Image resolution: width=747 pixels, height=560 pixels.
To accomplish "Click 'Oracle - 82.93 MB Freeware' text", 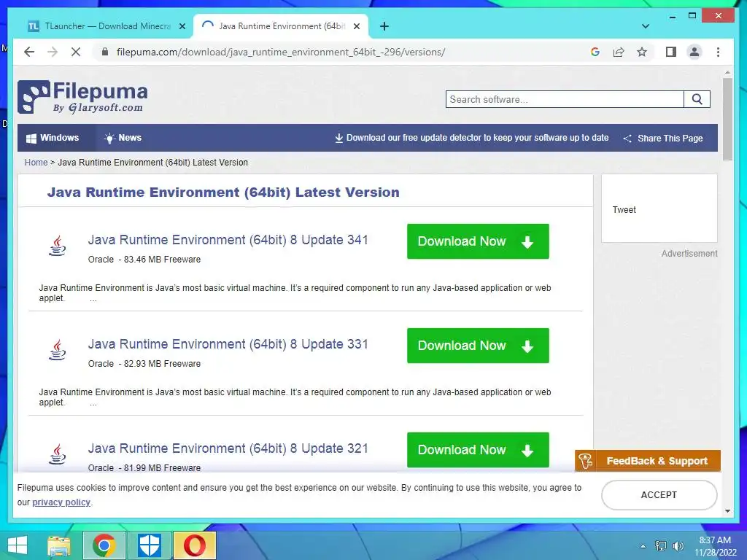I will point(144,364).
